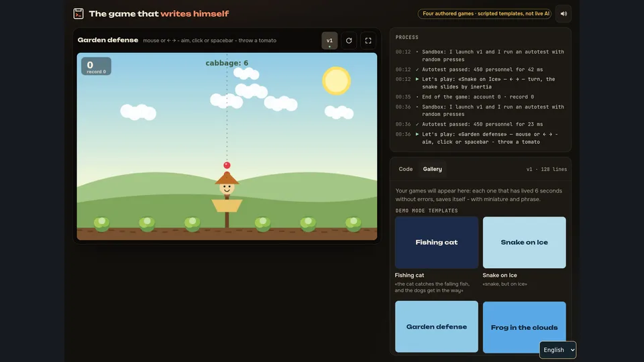Click the score box showing 0 record 0
644x362 pixels.
click(96, 66)
